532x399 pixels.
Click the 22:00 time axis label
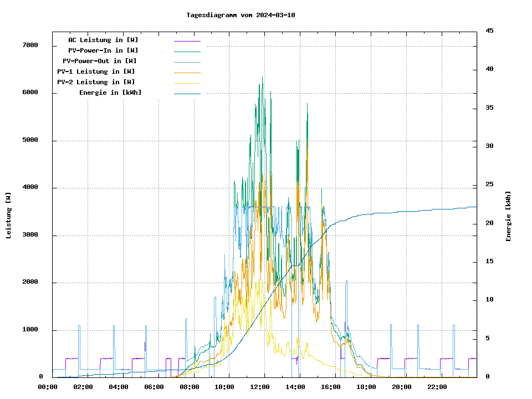tap(437, 387)
